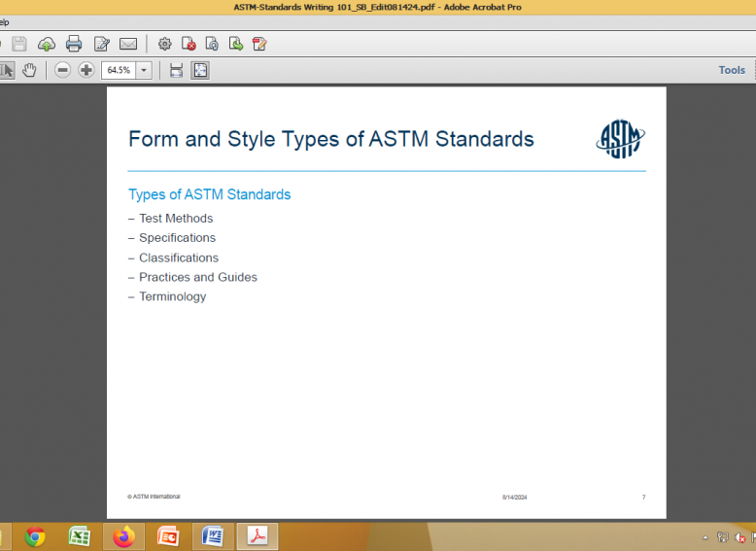
Task: Toggle the Fit One Full Page icon
Action: point(200,70)
